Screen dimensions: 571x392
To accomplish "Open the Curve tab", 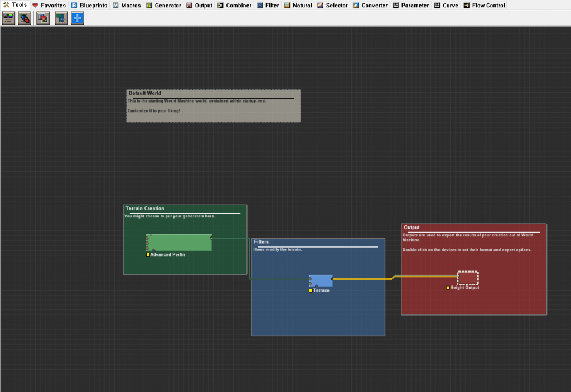I will pyautogui.click(x=446, y=5).
